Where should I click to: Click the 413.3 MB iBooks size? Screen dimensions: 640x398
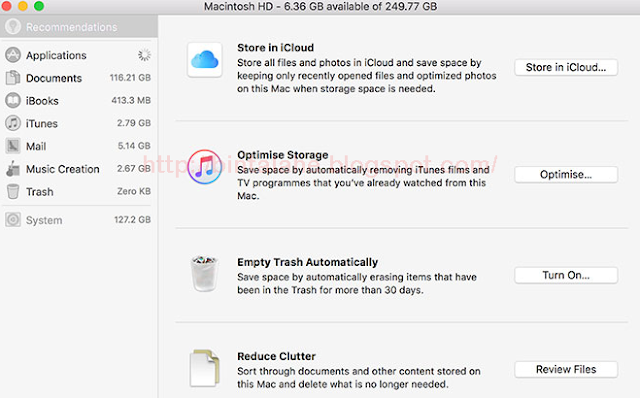click(x=131, y=100)
